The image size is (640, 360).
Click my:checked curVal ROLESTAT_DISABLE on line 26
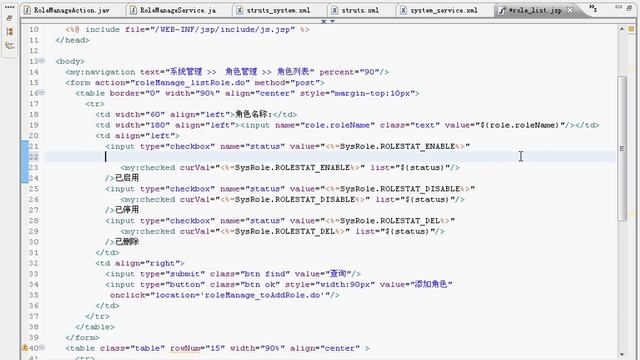[293, 199]
